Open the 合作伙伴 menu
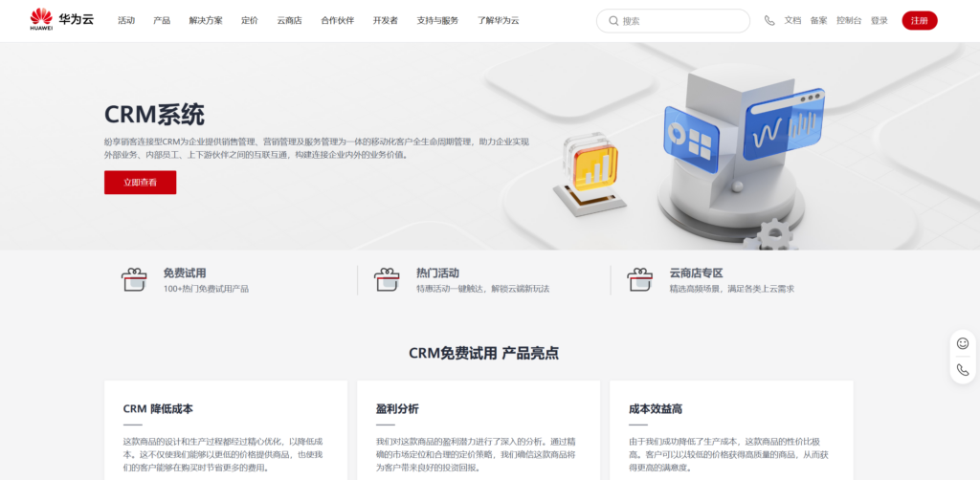This screenshot has width=980, height=480. (338, 21)
